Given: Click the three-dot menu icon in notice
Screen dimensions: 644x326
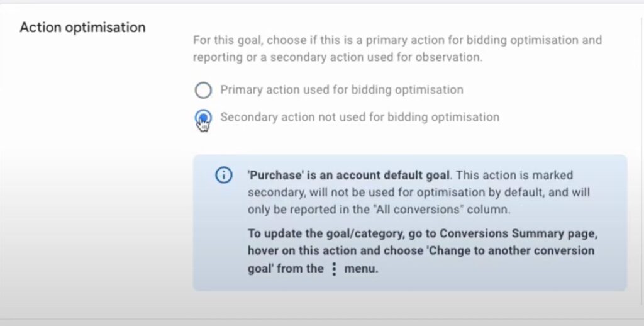Looking at the screenshot, I should pos(334,269).
